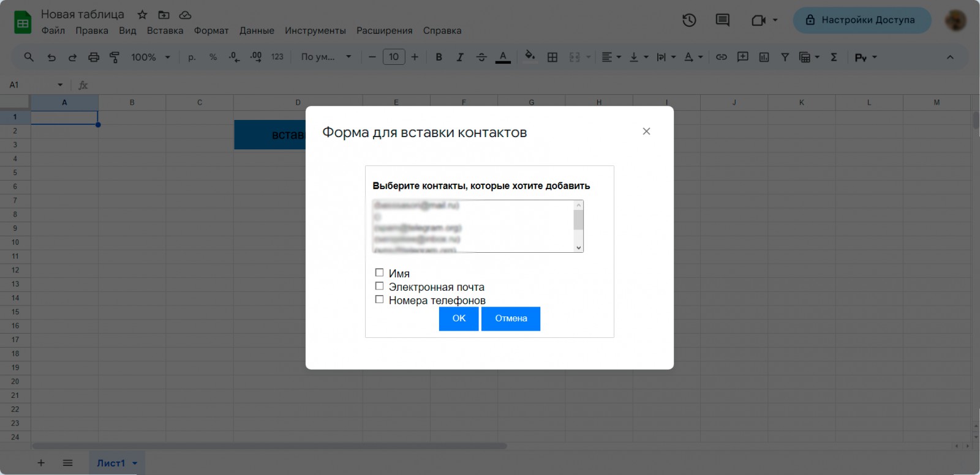This screenshot has width=980, height=475.
Task: Star the document Новая таблица
Action: tap(142, 15)
